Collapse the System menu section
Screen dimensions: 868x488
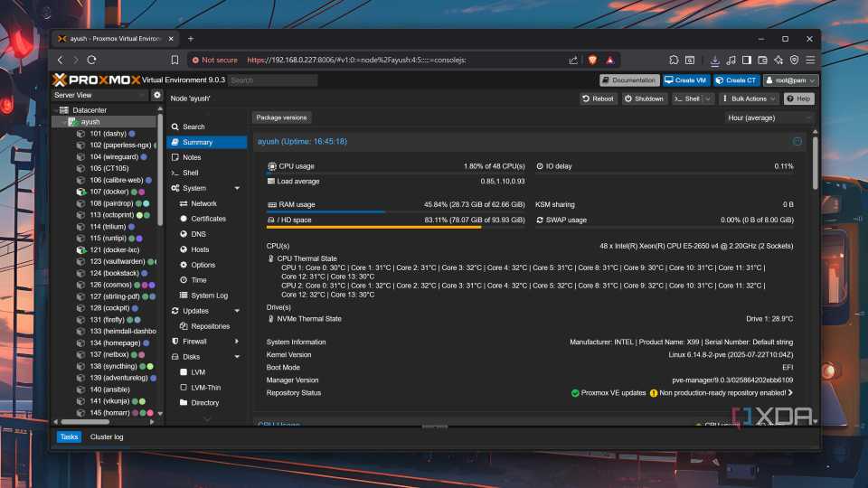pyautogui.click(x=237, y=188)
